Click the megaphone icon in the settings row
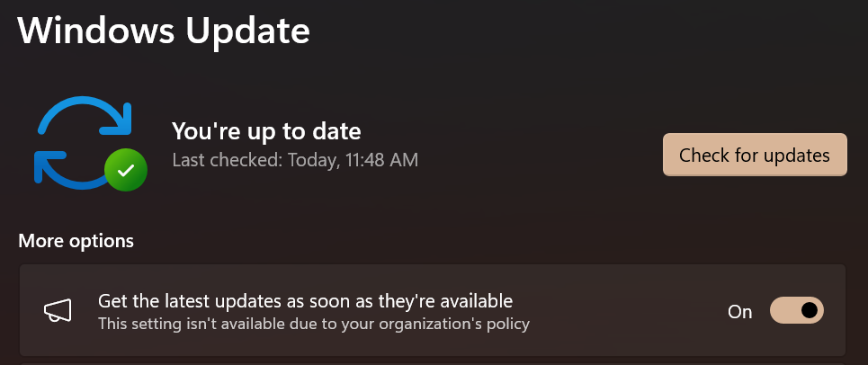The image size is (868, 365). pos(58,311)
